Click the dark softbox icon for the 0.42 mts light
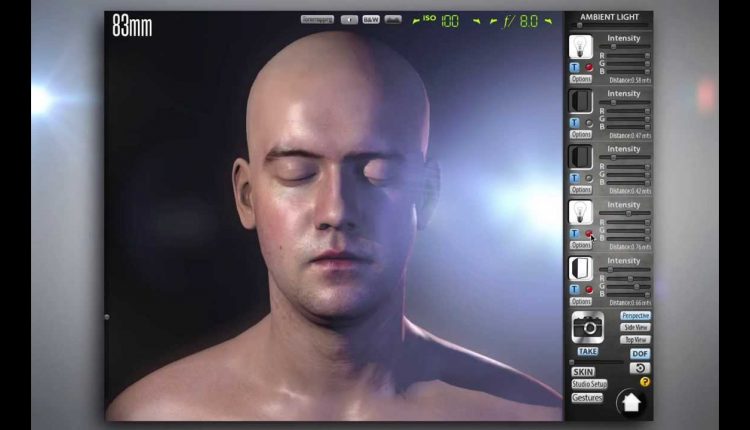The image size is (750, 430). (581, 157)
